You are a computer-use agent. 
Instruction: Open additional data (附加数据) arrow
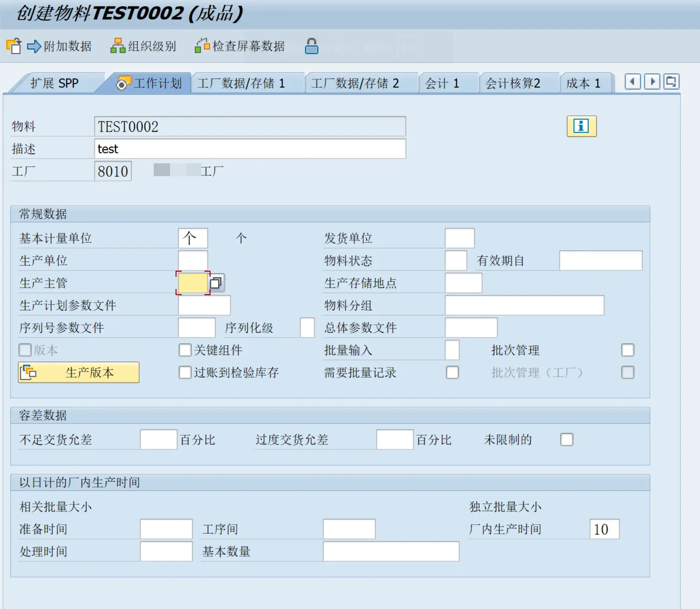34,46
